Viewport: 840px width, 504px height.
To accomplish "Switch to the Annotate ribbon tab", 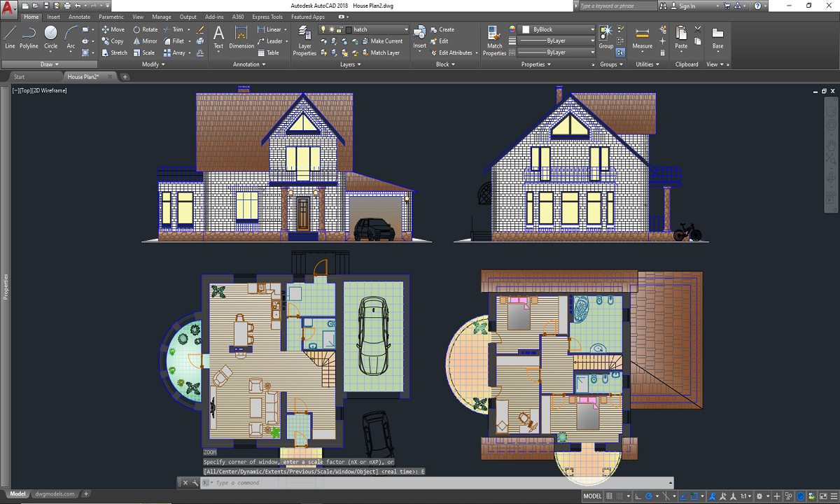I will click(79, 17).
